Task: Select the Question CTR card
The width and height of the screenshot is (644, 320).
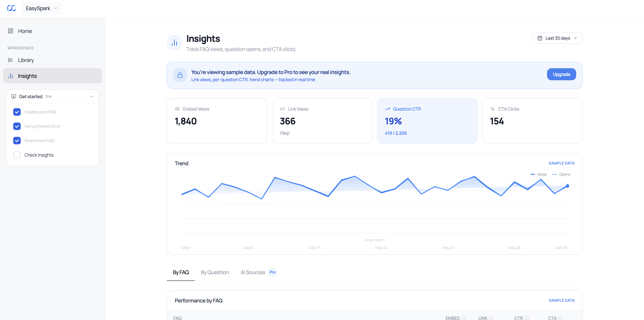Action: pos(427,121)
